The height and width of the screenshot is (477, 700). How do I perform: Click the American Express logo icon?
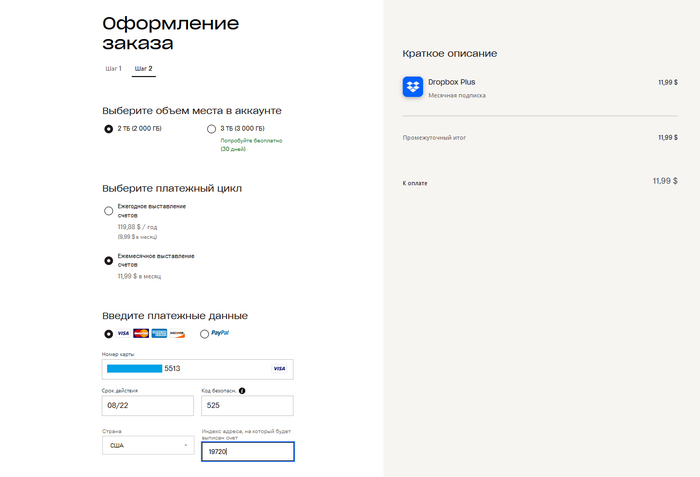159,333
